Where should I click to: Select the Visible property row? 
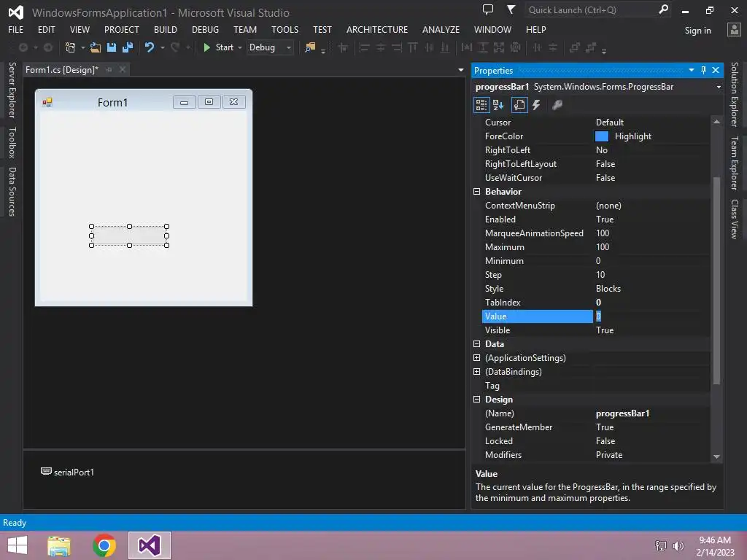point(595,330)
